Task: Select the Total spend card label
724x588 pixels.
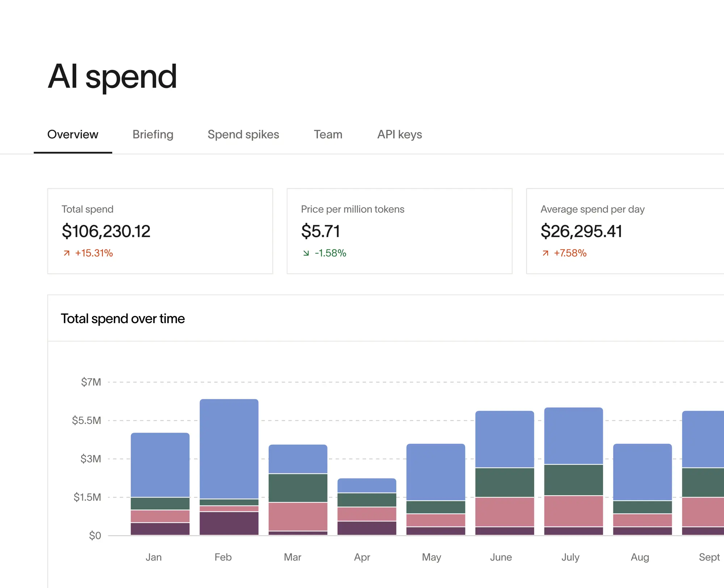Action: pyautogui.click(x=88, y=209)
